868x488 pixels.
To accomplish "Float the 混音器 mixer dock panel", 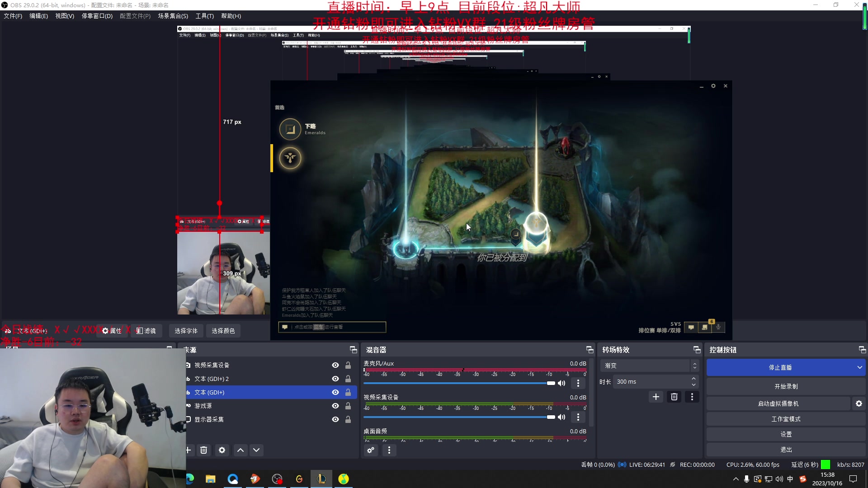I will 590,350.
